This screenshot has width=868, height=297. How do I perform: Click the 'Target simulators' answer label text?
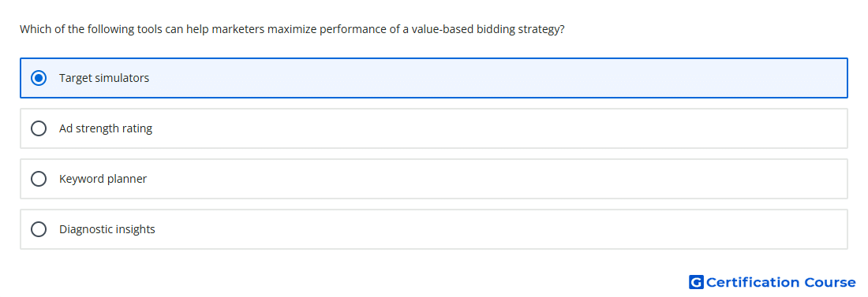pos(104,78)
